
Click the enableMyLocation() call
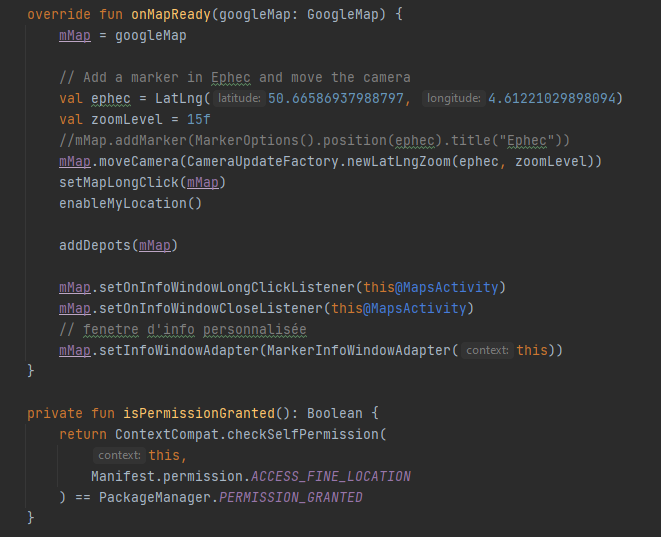131,204
